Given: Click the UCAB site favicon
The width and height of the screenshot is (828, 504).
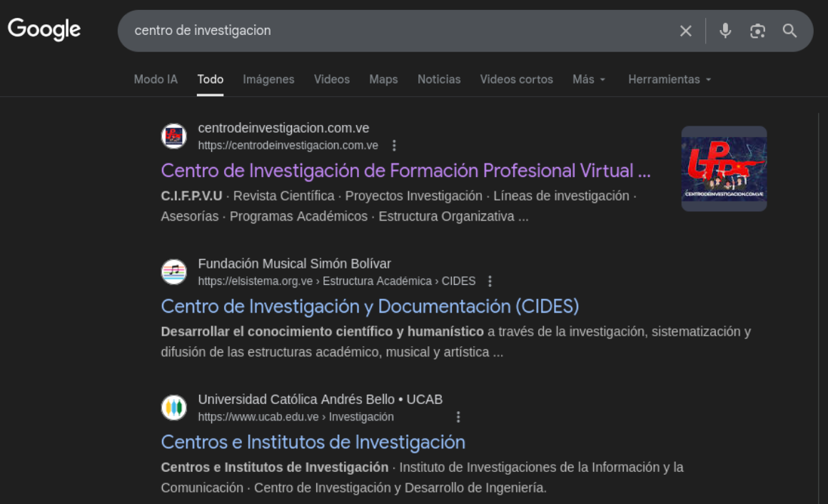Looking at the screenshot, I should (x=173, y=408).
